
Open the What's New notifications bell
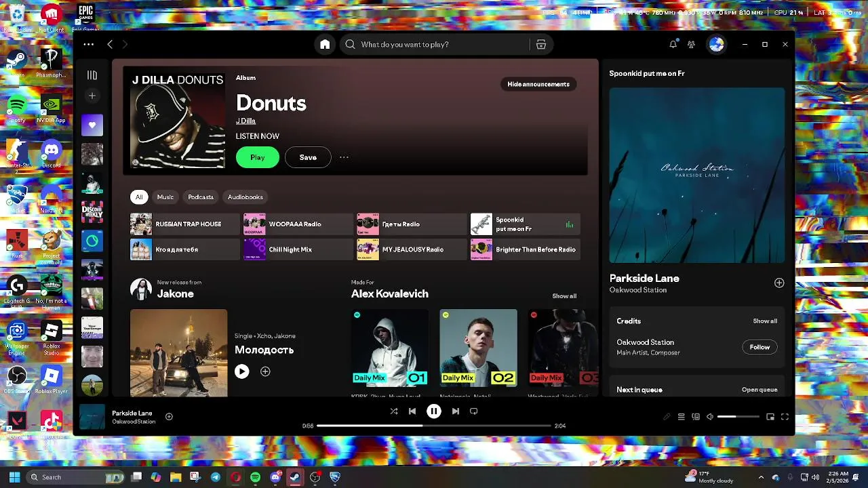(x=673, y=44)
